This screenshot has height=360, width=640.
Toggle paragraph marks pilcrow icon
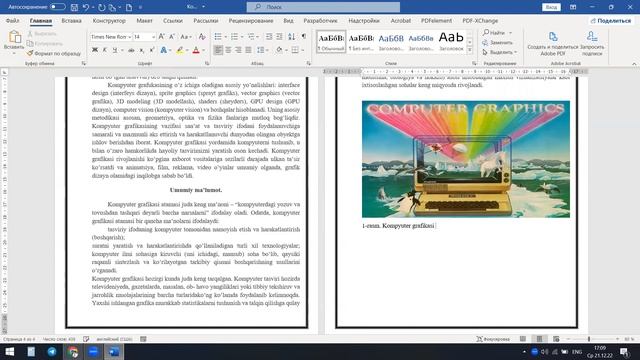(304, 37)
